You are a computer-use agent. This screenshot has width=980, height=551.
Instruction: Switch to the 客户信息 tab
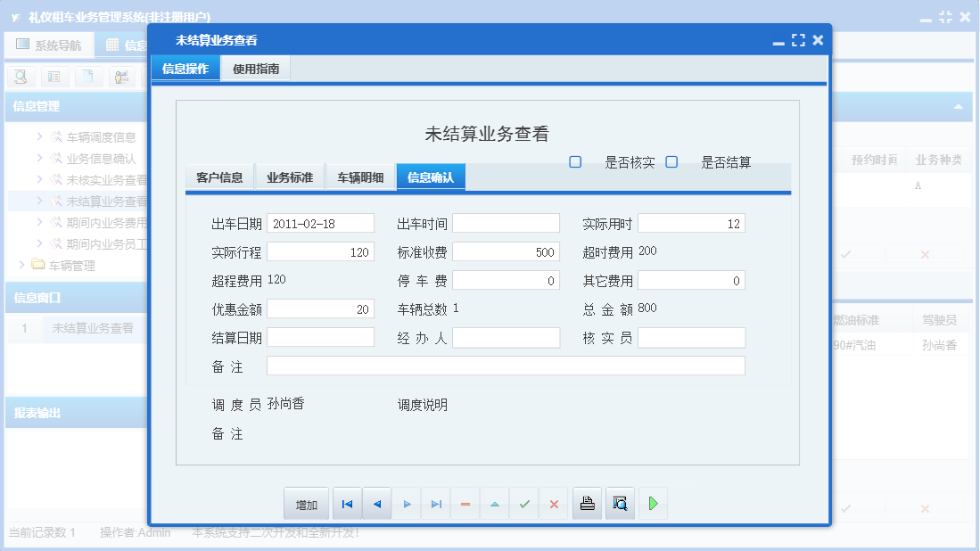click(221, 177)
